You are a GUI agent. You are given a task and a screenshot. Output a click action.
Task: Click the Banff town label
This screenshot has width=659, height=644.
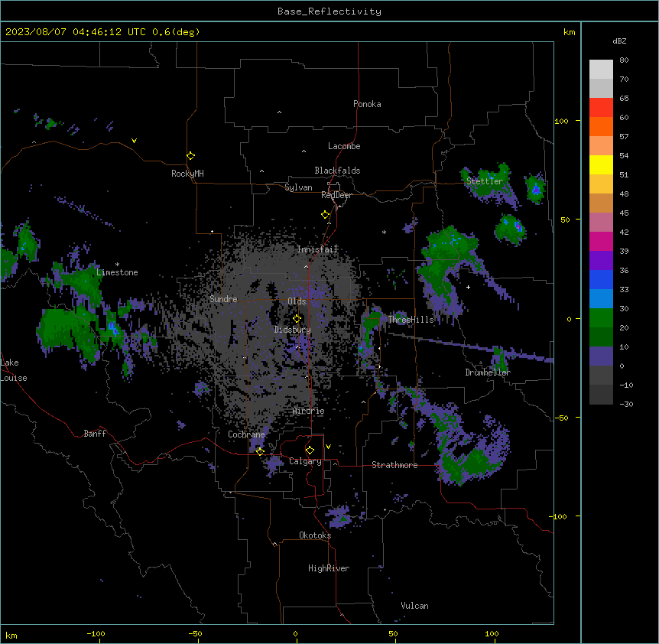coord(95,434)
